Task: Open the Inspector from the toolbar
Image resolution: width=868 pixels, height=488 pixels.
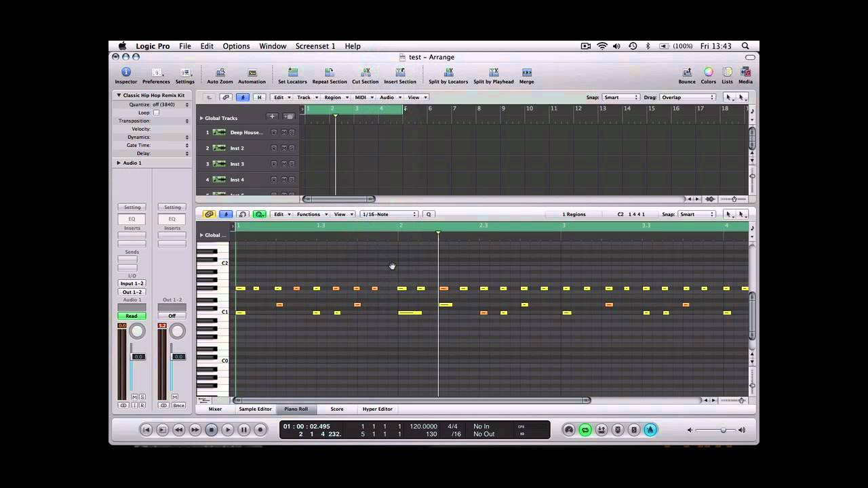Action: coord(125,73)
